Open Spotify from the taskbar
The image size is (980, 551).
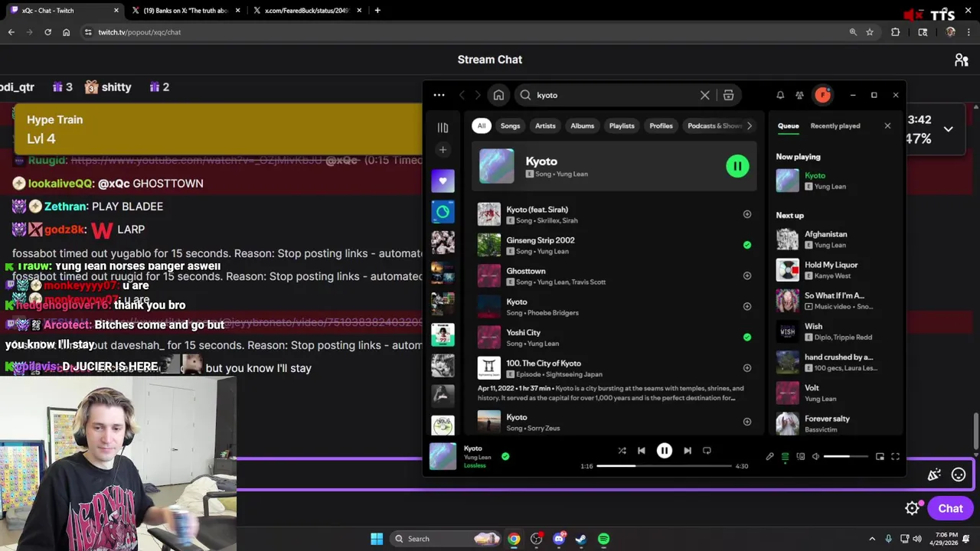click(603, 539)
